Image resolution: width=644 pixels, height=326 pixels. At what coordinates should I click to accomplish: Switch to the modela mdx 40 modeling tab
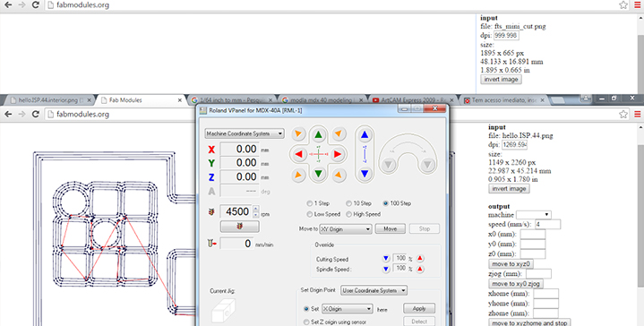click(322, 100)
